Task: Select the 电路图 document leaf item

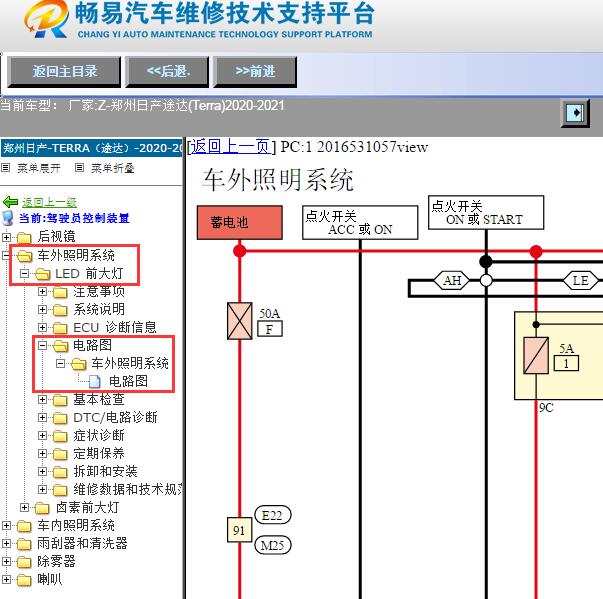Action: point(128,381)
